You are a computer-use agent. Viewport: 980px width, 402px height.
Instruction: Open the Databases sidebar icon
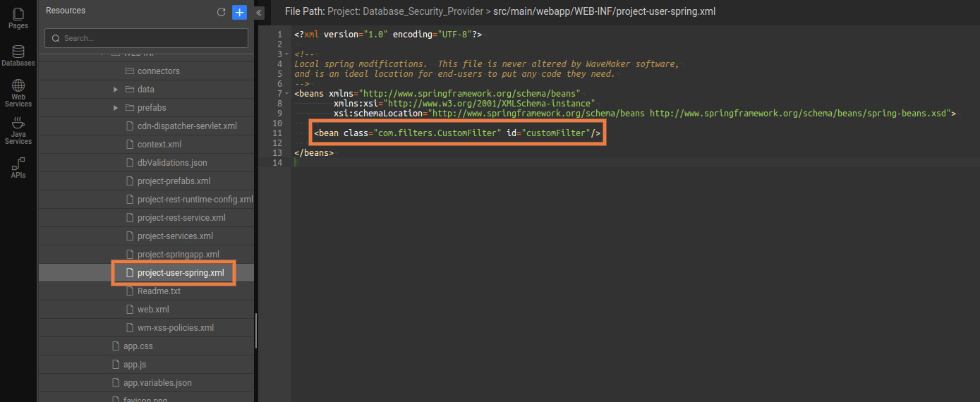click(x=18, y=55)
